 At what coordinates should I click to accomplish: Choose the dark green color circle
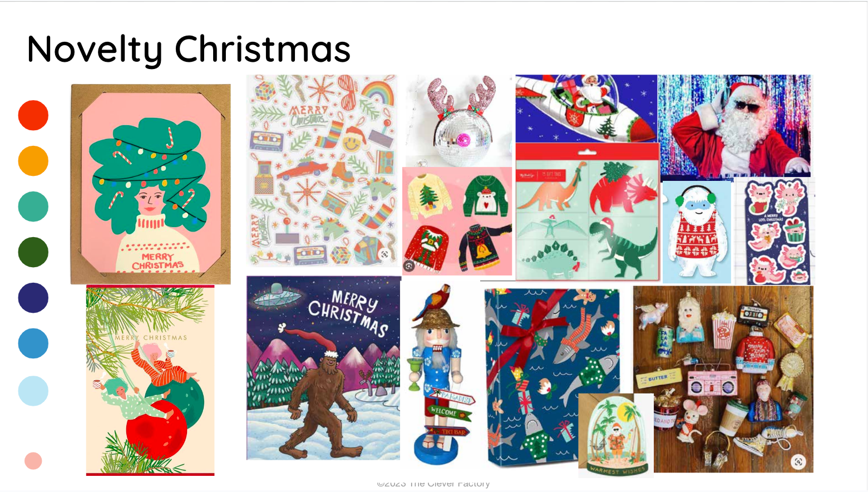tap(33, 252)
